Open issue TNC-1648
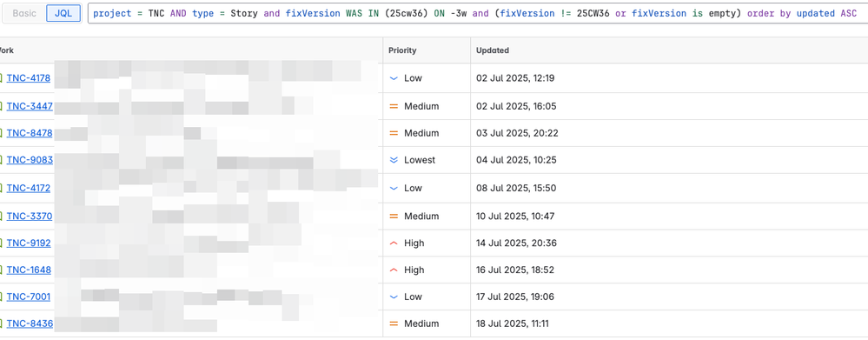 [x=29, y=270]
